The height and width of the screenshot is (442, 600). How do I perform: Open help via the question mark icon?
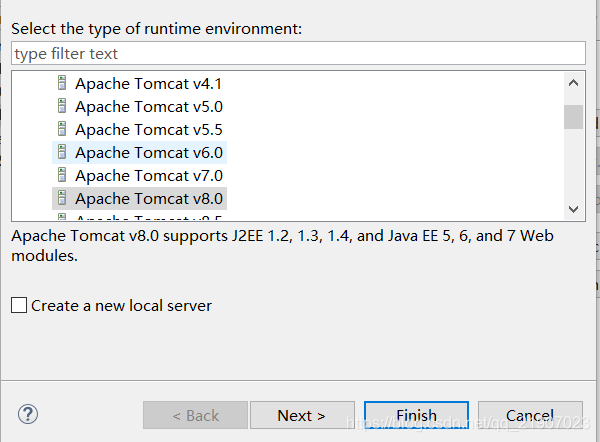(28, 414)
